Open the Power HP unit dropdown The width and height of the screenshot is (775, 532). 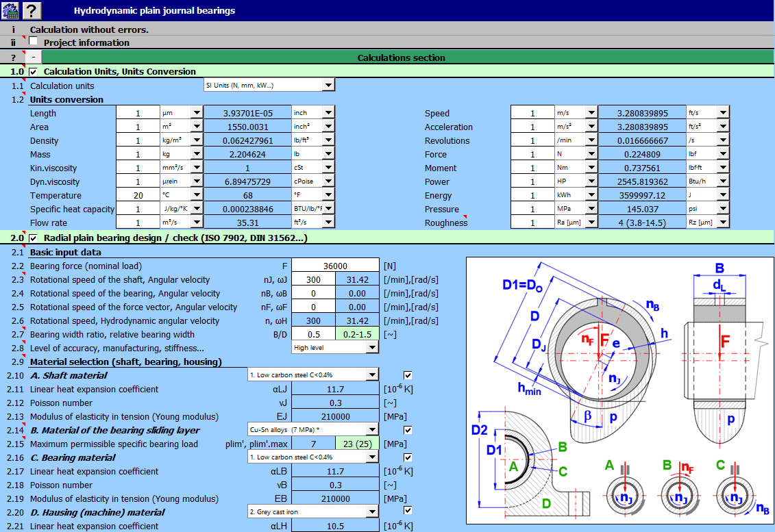coord(591,181)
